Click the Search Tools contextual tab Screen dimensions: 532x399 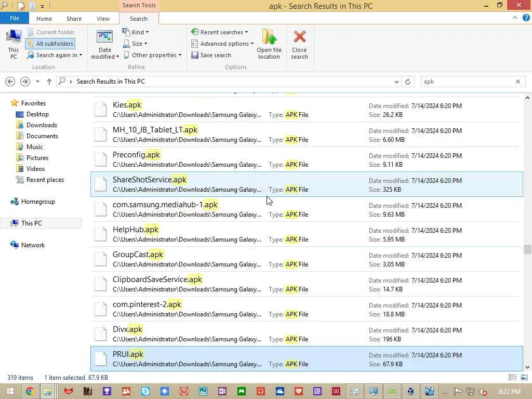(139, 5)
